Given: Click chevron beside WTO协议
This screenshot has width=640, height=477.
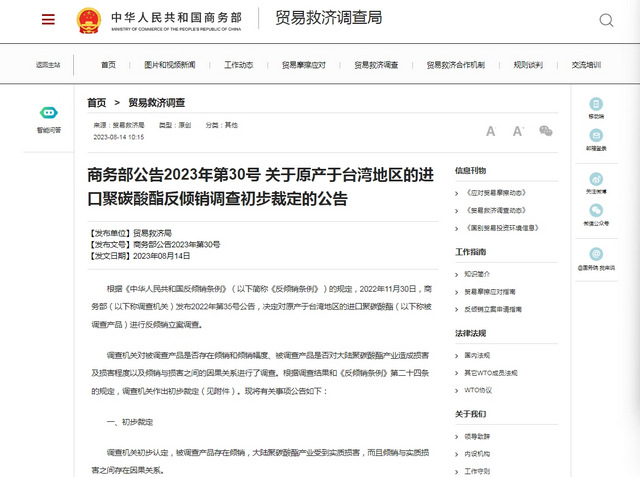Looking at the screenshot, I should point(457,391).
